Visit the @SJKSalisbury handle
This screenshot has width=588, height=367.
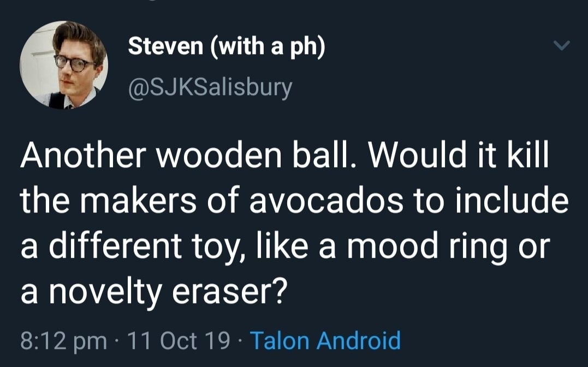click(210, 88)
